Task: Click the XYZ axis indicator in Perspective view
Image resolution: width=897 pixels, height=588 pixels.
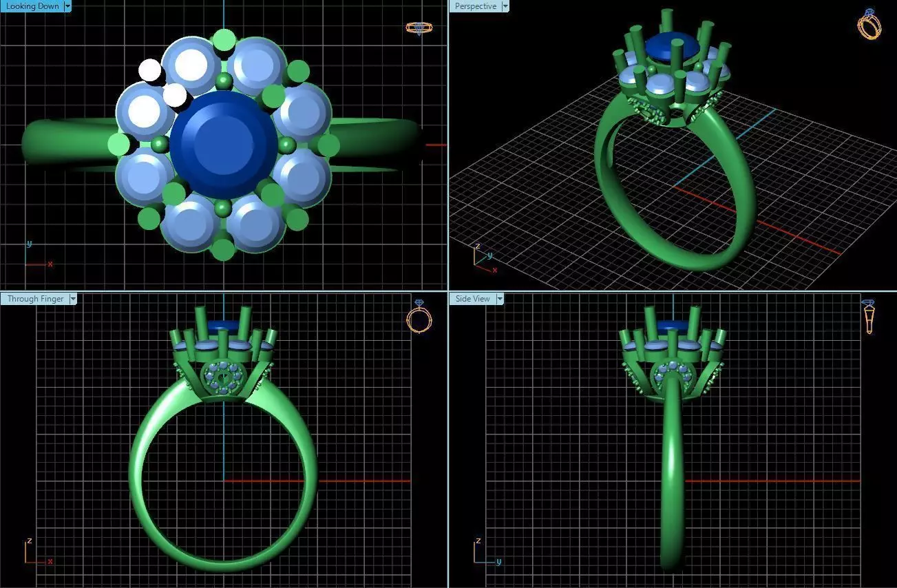Action: tap(485, 258)
